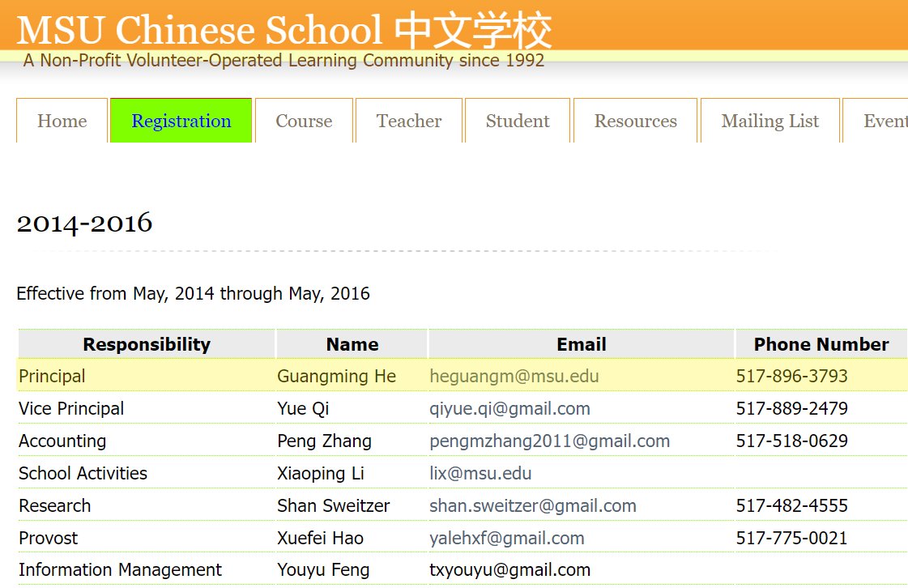Go to the Student tab
The image size is (908, 588).
(x=518, y=121)
